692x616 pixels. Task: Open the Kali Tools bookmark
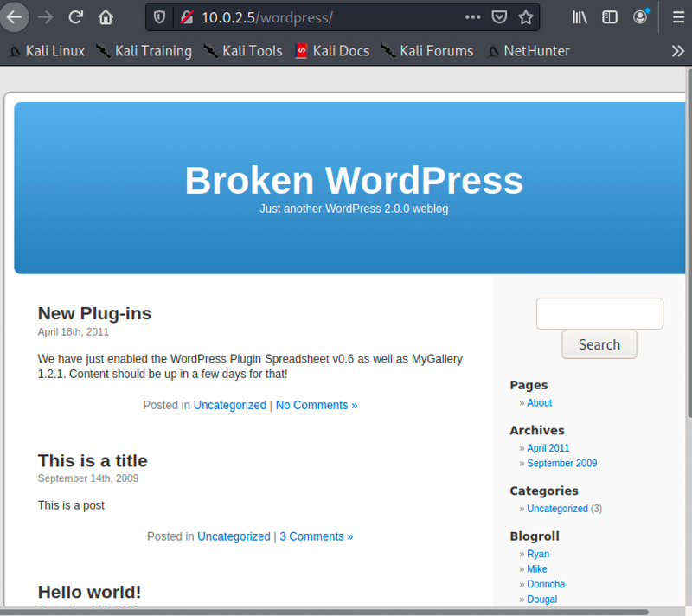pyautogui.click(x=243, y=51)
